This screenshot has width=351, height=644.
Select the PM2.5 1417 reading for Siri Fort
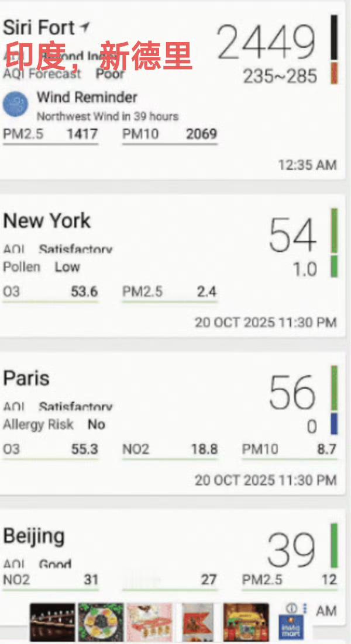[x=50, y=135]
